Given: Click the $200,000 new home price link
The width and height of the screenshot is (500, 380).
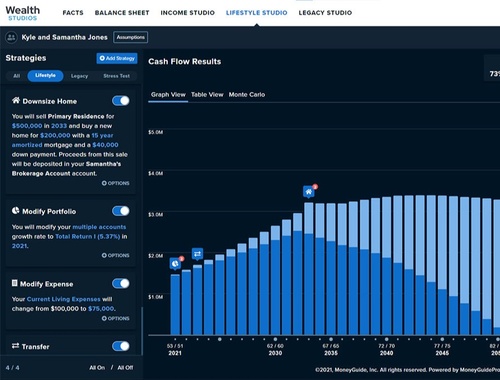Looking at the screenshot, I should pos(55,135).
